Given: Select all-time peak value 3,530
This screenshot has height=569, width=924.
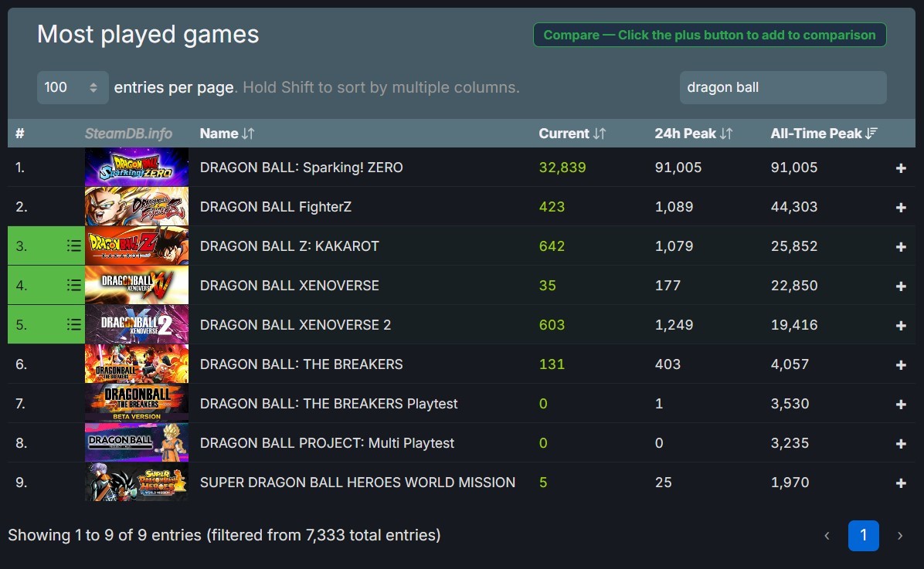Looking at the screenshot, I should (x=790, y=404).
